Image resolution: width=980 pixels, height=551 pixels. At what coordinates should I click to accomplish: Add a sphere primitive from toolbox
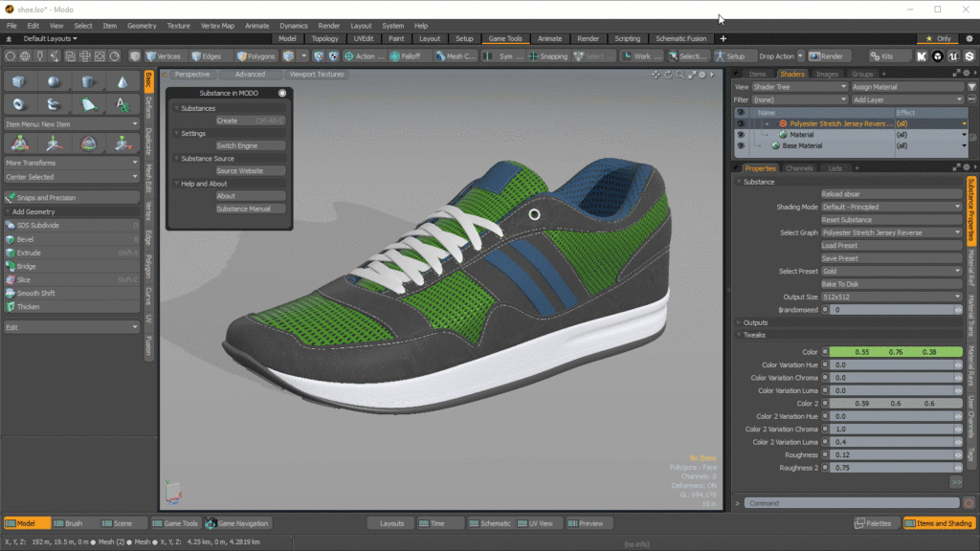point(54,82)
